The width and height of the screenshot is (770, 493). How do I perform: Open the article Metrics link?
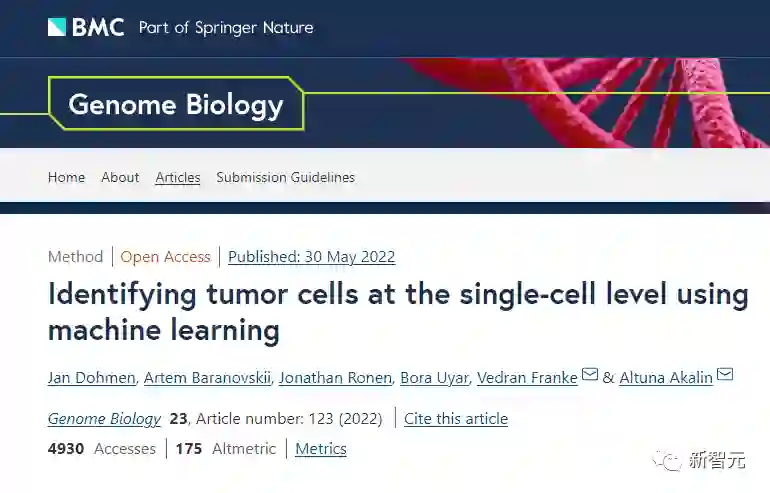321,449
